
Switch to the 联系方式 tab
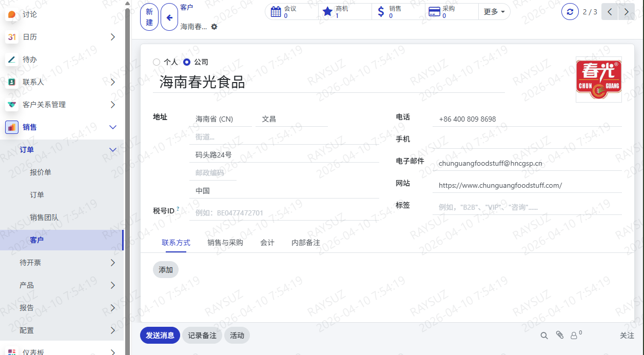click(176, 243)
